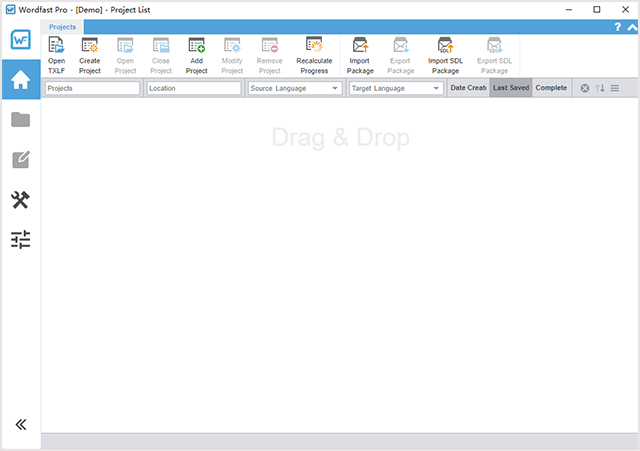
Task: Open the Target Language dropdown
Action: coord(396,88)
